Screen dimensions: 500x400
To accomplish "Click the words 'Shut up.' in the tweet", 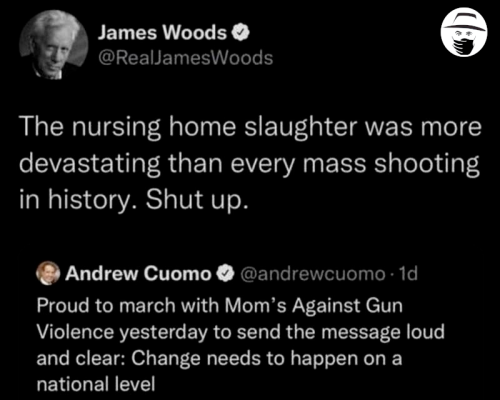I will (197, 200).
